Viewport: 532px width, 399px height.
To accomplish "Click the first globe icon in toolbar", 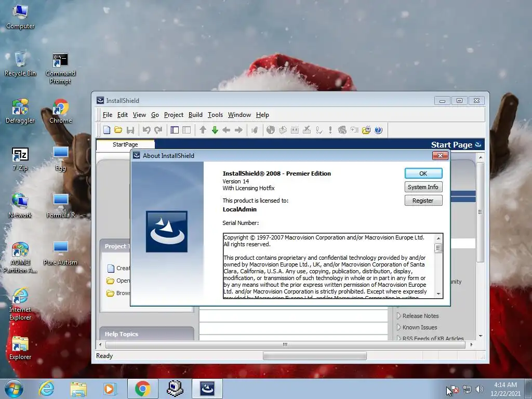I will click(x=270, y=130).
